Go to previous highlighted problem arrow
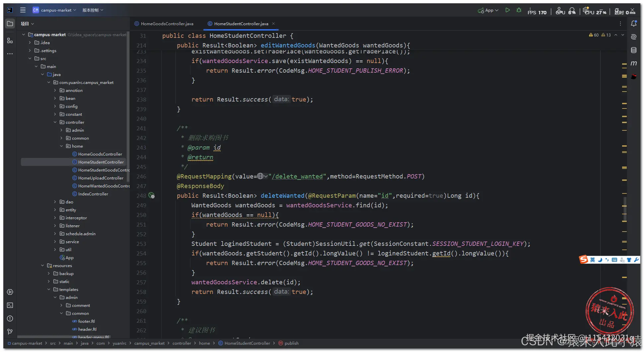The width and height of the screenshot is (644, 352). [616, 35]
